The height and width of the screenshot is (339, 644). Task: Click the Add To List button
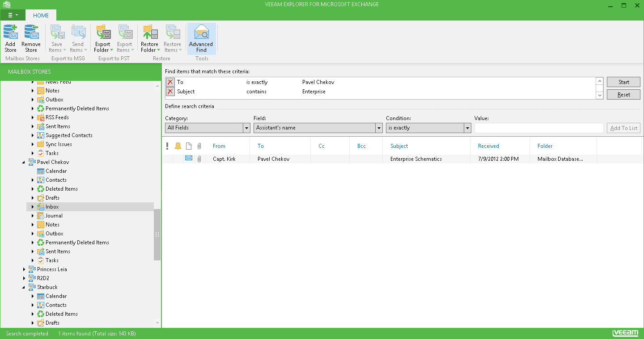(x=623, y=128)
